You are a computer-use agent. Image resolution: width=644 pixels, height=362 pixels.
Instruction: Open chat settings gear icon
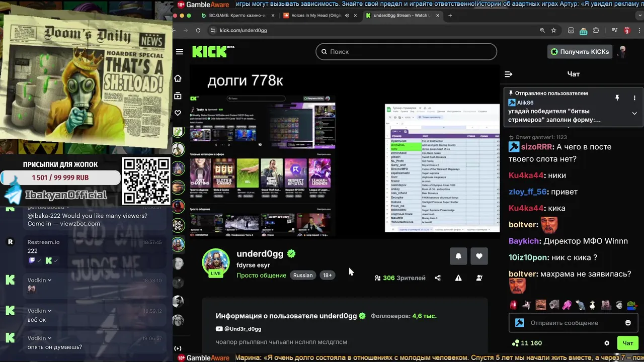[607, 343]
